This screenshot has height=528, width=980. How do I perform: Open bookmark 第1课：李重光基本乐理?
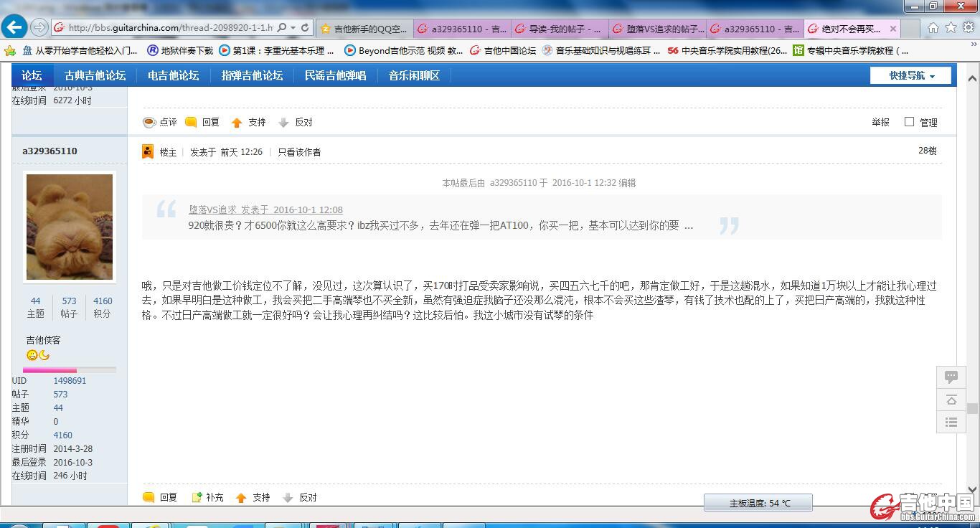[x=277, y=50]
